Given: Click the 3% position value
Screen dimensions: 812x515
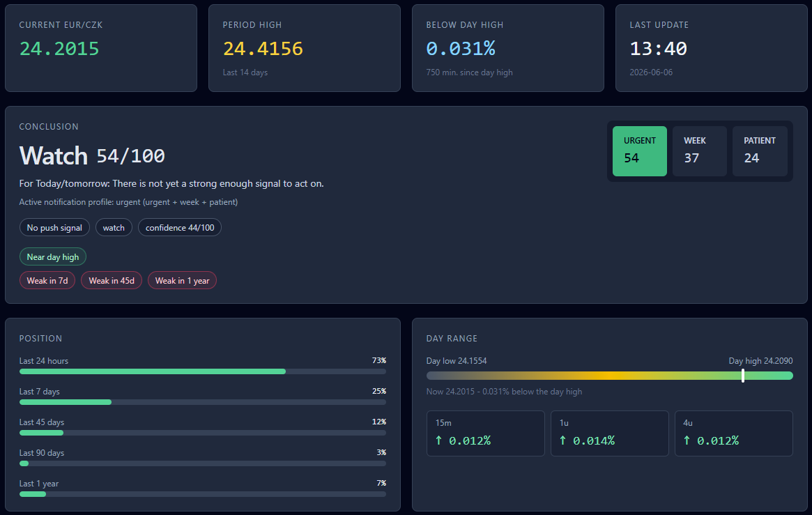Looking at the screenshot, I should coord(381,452).
